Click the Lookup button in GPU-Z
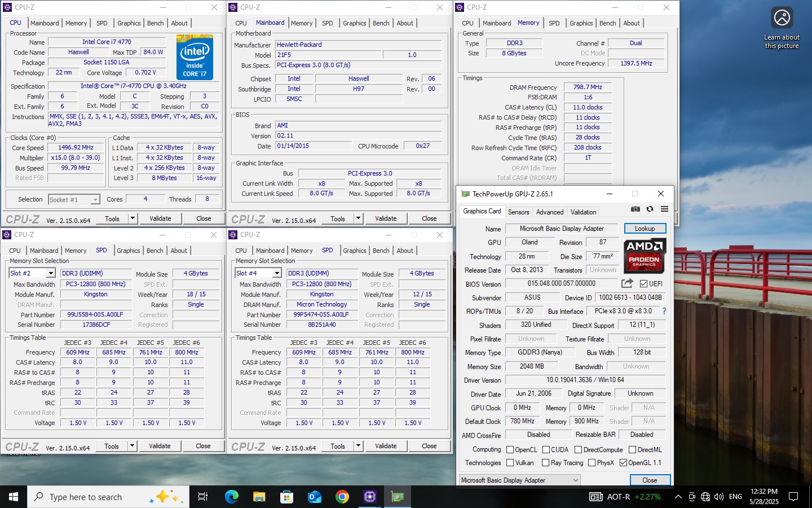The height and width of the screenshot is (508, 812). coord(645,229)
